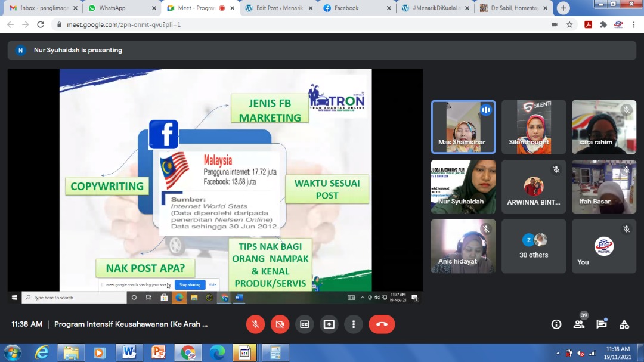Screen dimensions: 644x362
Task: Open the meeting details info icon
Action: [556, 324]
